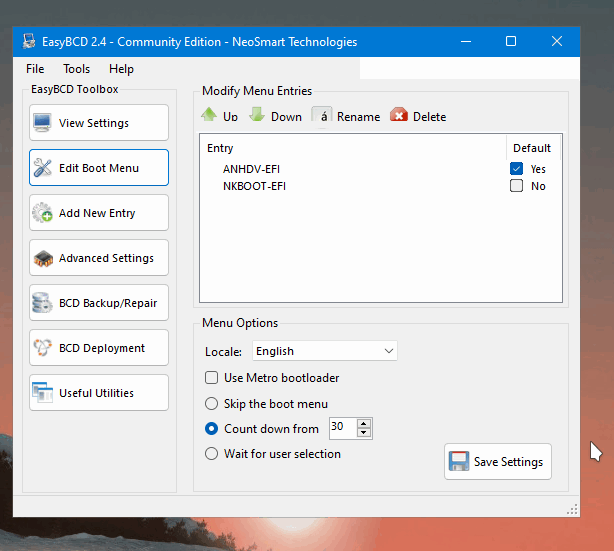The image size is (614, 551).
Task: Click the Up toolbar label
Action: [231, 117]
